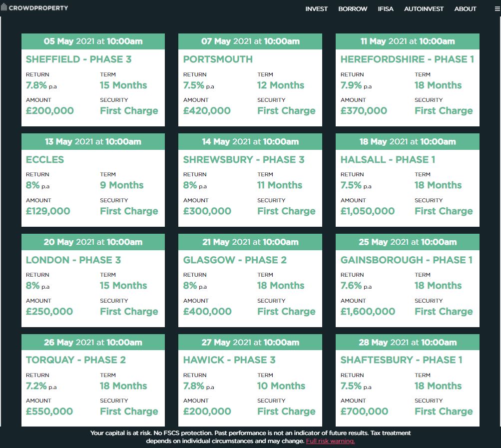This screenshot has width=501, height=448.
Task: Open the Hawick - Phase 3 project
Action: point(229,360)
